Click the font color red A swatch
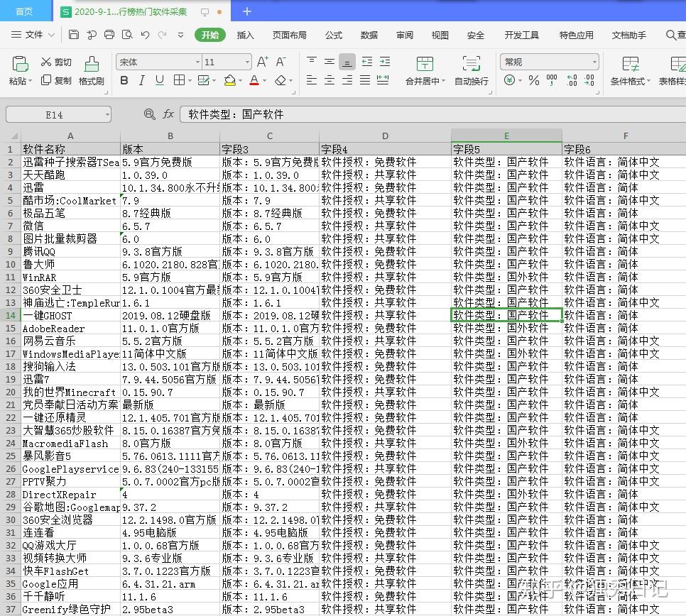686x616 pixels. pyautogui.click(x=254, y=80)
